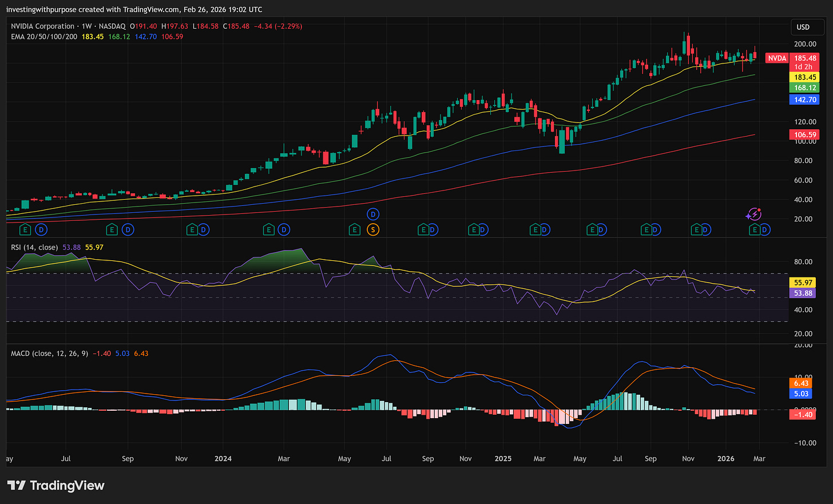833x504 pixels.
Task: Click the blue 5.03 MACD axis label
Action: click(x=801, y=394)
